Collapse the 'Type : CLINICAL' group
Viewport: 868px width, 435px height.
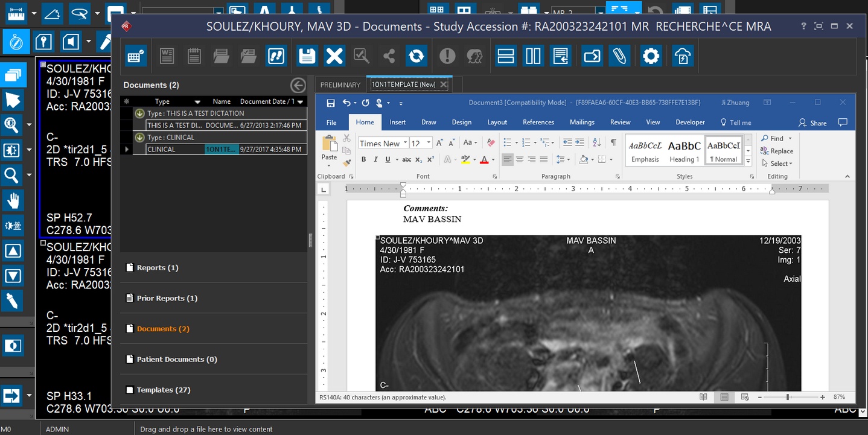click(x=139, y=138)
